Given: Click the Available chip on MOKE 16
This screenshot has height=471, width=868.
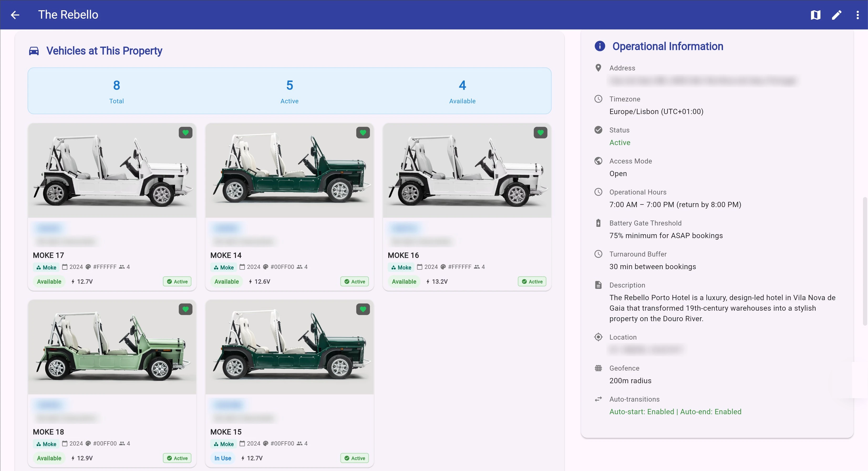Looking at the screenshot, I should 404,281.
